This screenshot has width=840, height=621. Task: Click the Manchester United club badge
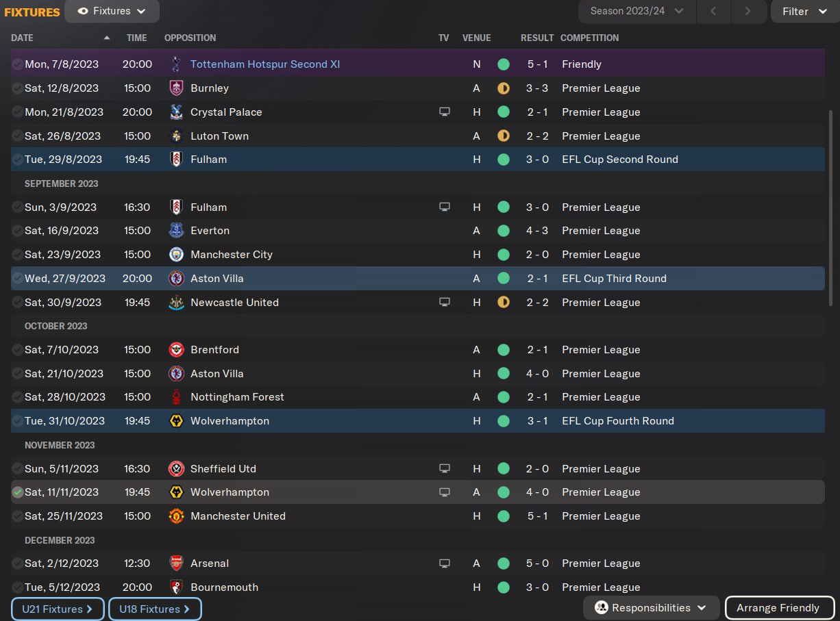tap(176, 516)
